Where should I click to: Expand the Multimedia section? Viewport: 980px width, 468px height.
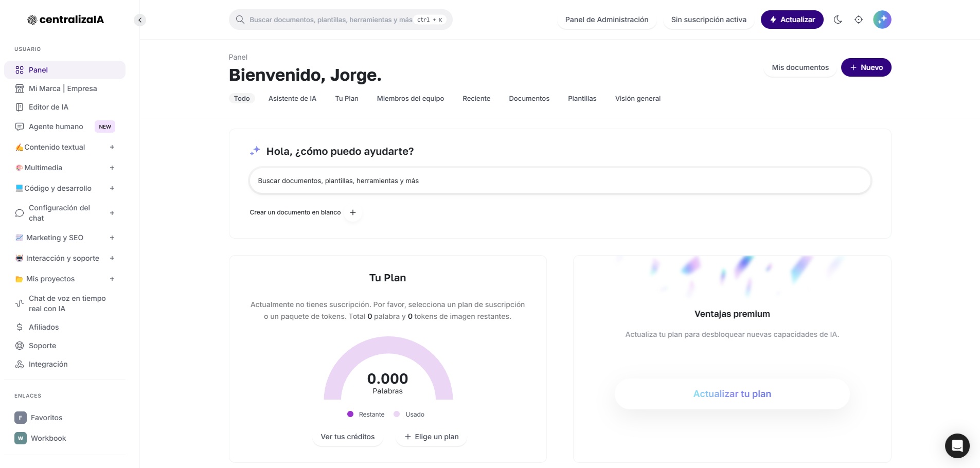pyautogui.click(x=112, y=168)
